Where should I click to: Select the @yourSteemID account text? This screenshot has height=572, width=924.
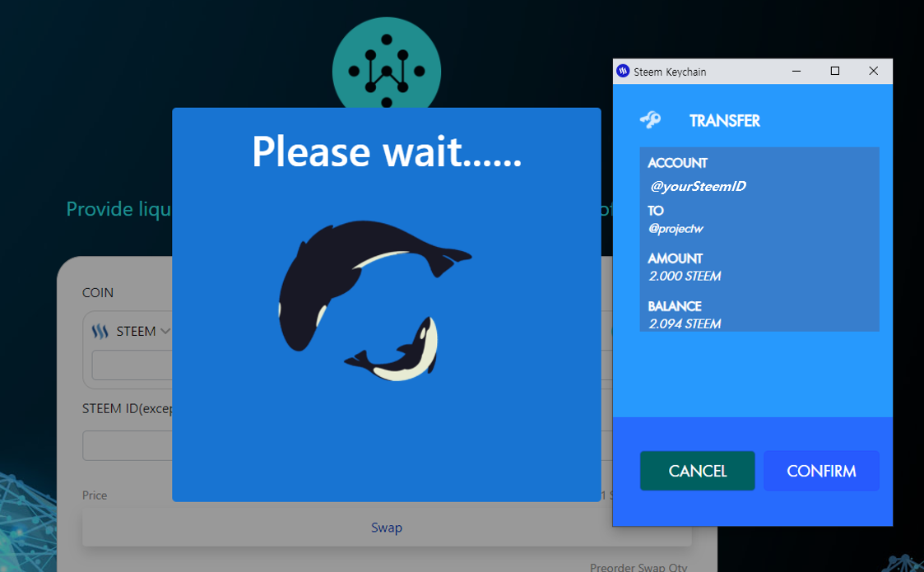pyautogui.click(x=699, y=186)
